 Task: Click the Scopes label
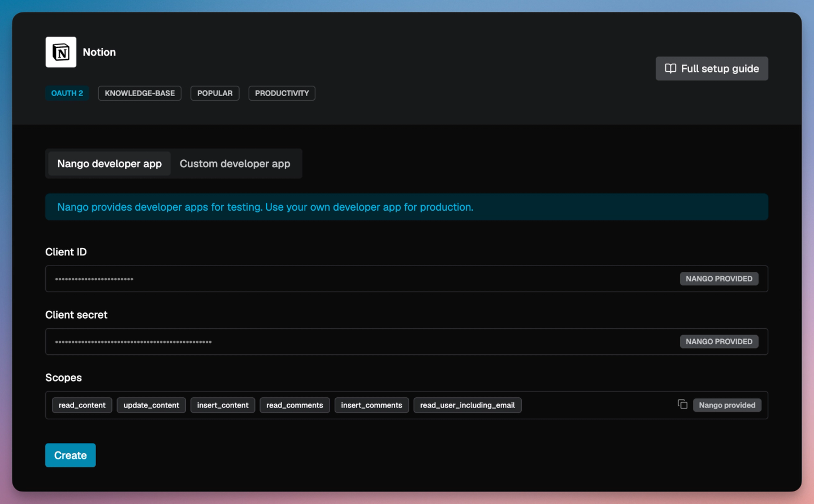coord(63,377)
